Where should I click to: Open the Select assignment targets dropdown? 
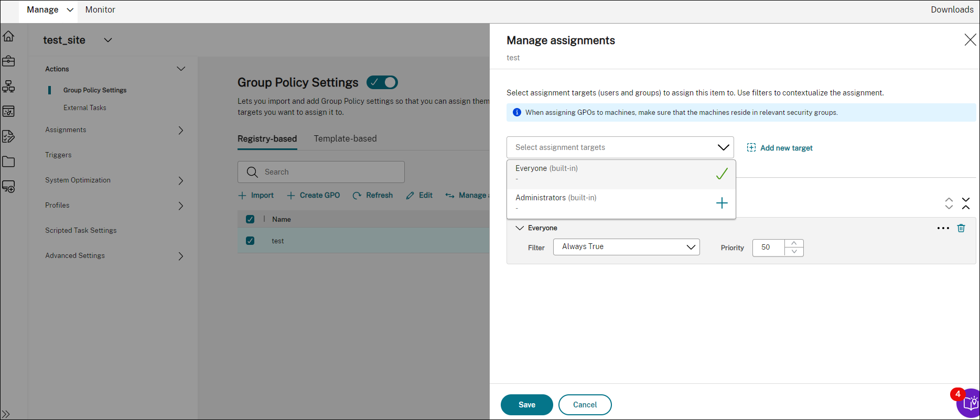point(620,147)
